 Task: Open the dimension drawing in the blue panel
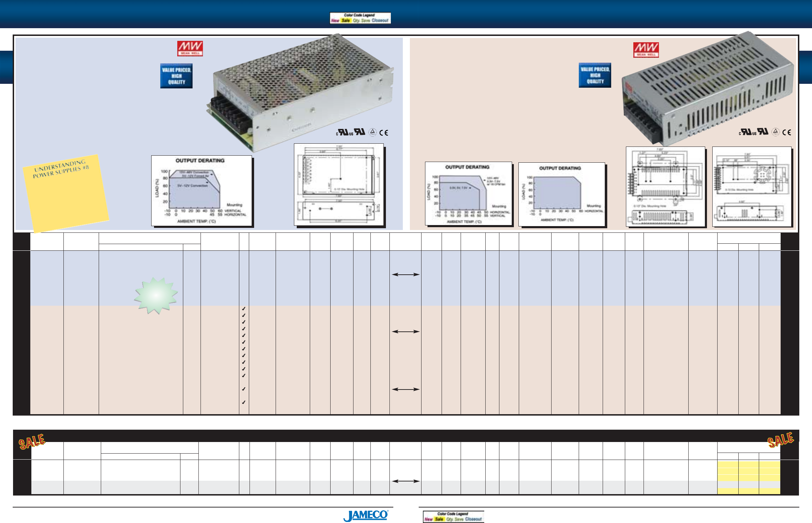pos(339,184)
